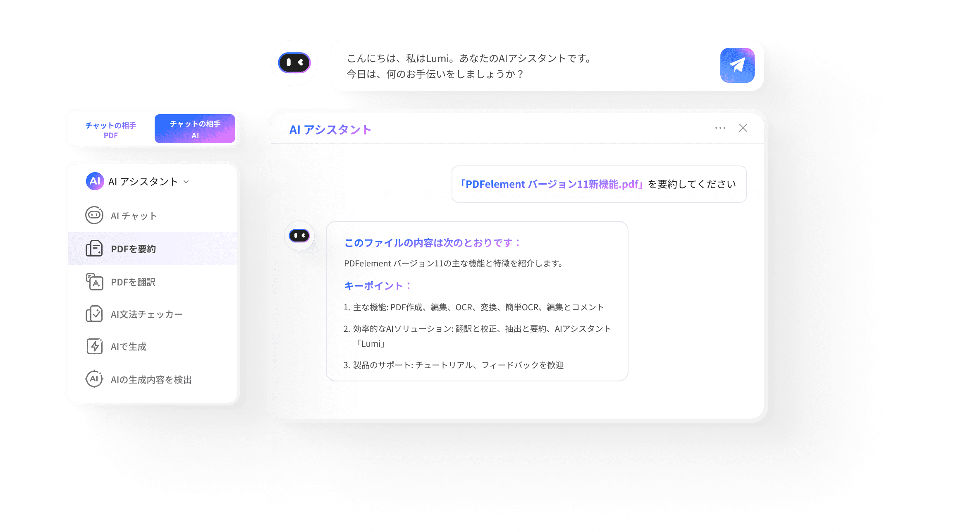
Task: Click the AIで生成 lightning icon
Action: tap(94, 346)
